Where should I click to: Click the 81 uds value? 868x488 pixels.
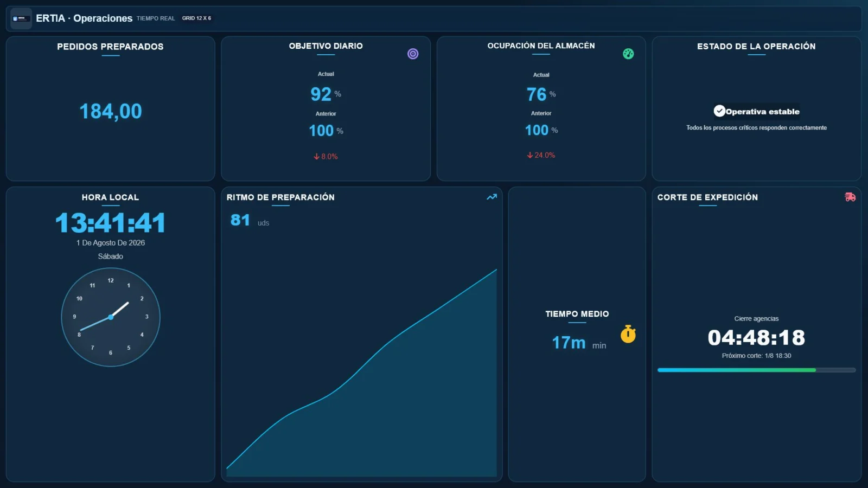pos(250,220)
